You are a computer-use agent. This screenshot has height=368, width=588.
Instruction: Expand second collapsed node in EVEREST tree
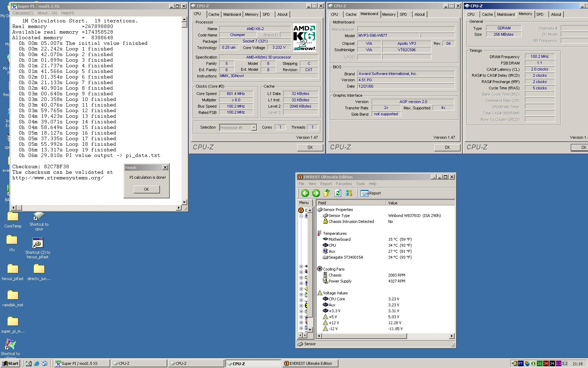pyautogui.click(x=301, y=272)
